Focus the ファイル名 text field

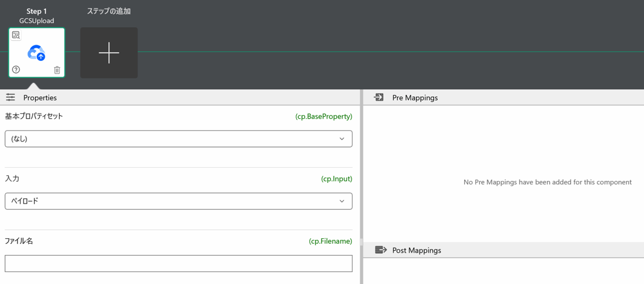(x=179, y=263)
